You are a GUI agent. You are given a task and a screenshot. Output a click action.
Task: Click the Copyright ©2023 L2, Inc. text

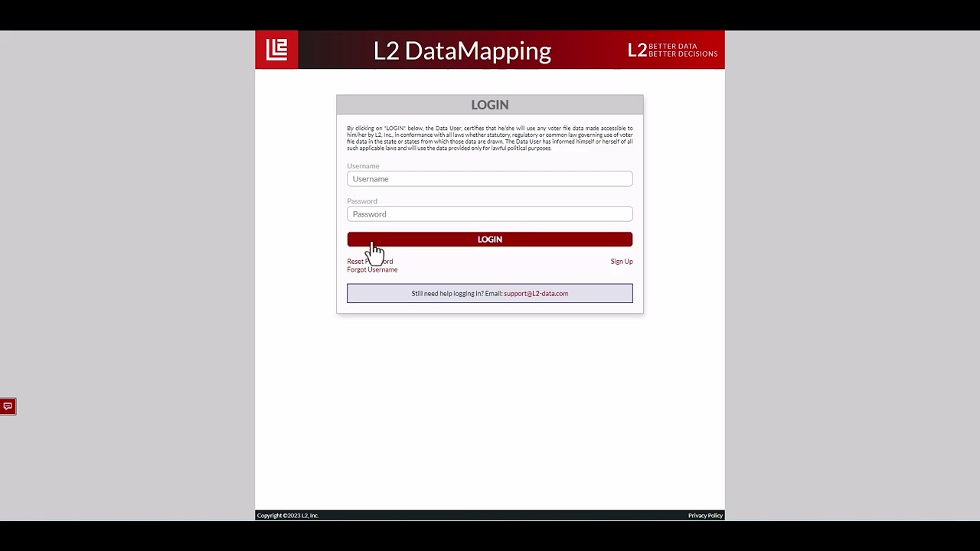tap(288, 516)
